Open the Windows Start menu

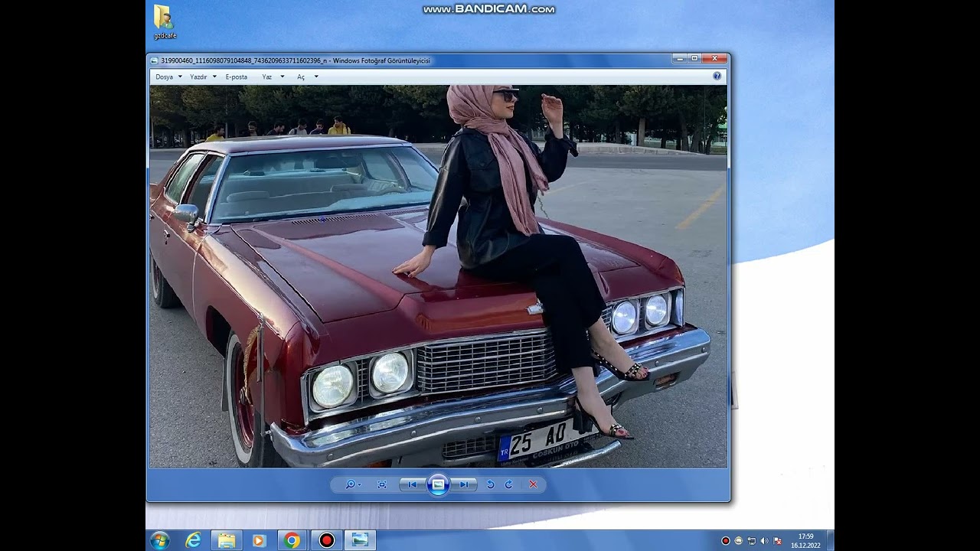[160, 540]
